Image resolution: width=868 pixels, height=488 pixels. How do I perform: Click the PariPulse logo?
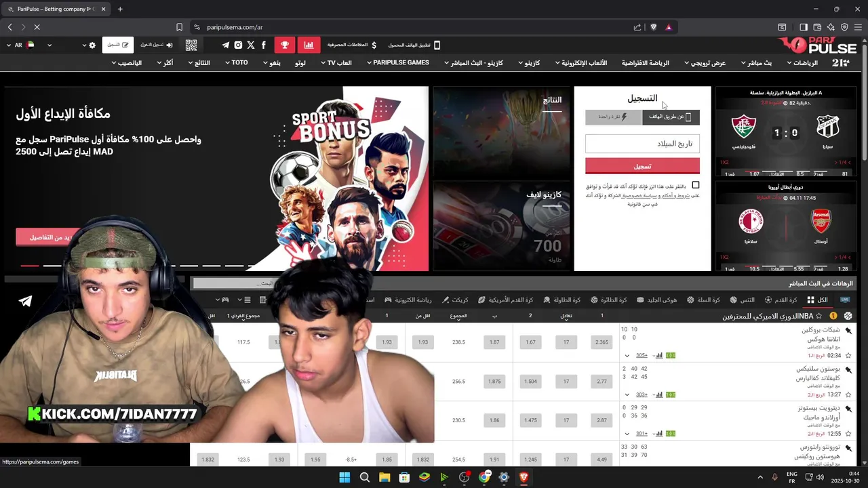[x=818, y=45]
